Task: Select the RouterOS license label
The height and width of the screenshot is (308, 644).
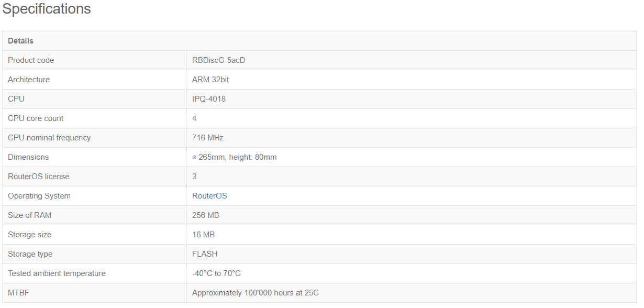Action: (x=38, y=177)
